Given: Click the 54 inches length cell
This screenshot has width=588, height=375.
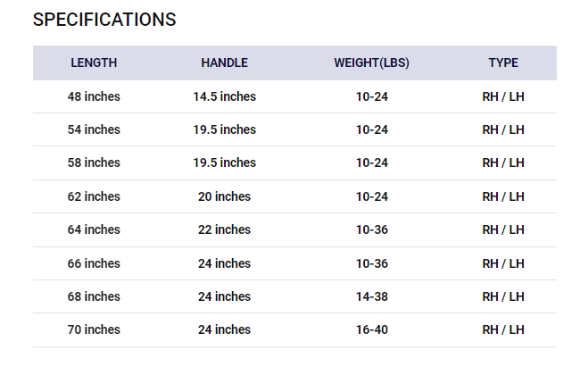Looking at the screenshot, I should [x=94, y=129].
